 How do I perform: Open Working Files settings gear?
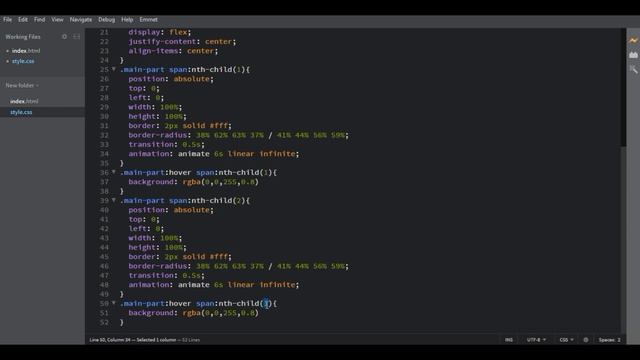pyautogui.click(x=64, y=37)
